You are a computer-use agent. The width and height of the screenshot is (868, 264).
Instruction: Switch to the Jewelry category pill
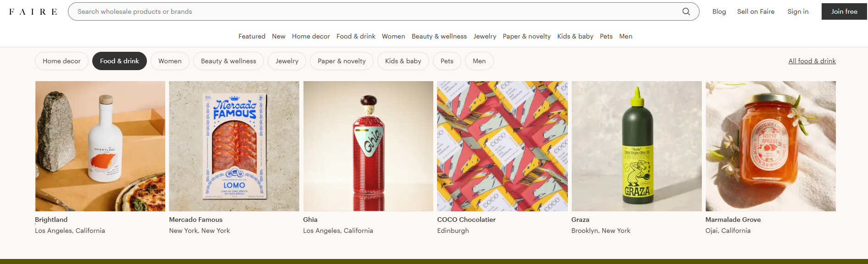tap(287, 61)
